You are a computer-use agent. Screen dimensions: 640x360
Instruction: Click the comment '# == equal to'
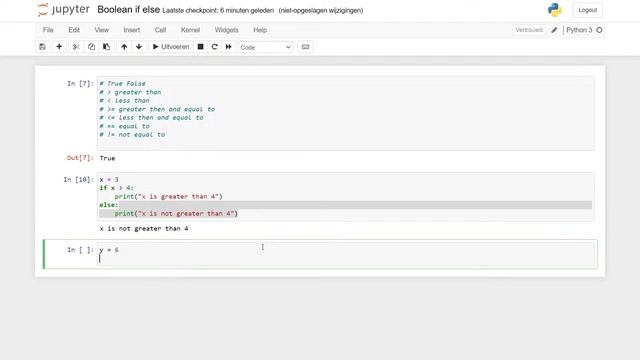click(x=124, y=126)
